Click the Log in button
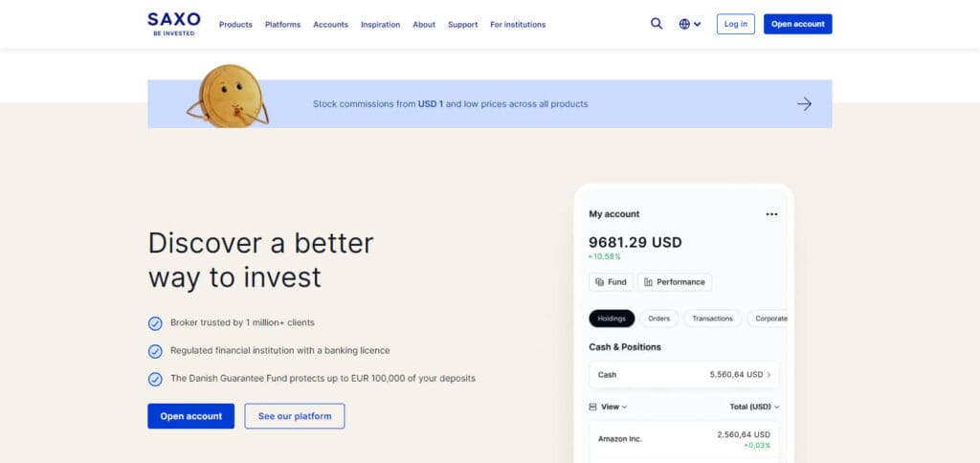The image size is (980, 463). pyautogui.click(x=736, y=24)
